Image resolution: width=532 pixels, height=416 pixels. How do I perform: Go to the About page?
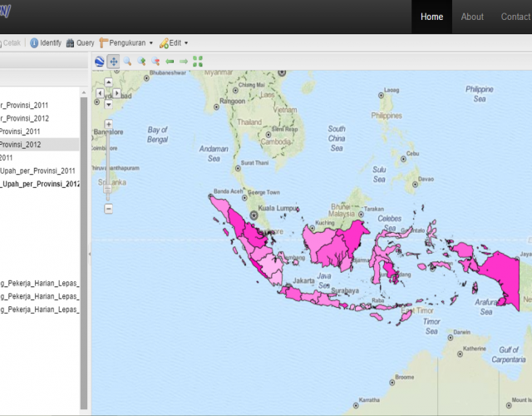pyautogui.click(x=472, y=17)
